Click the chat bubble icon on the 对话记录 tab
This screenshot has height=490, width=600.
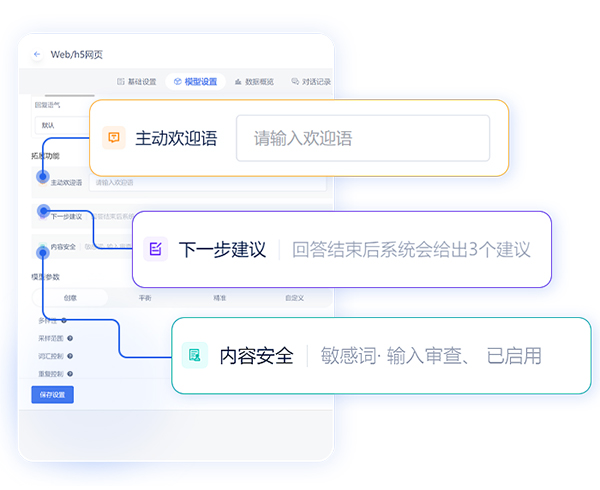[x=295, y=81]
